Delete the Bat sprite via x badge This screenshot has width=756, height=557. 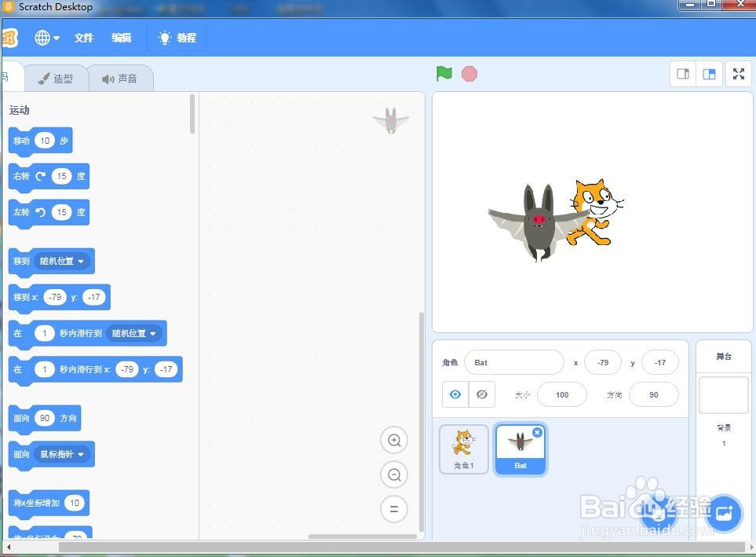point(537,432)
